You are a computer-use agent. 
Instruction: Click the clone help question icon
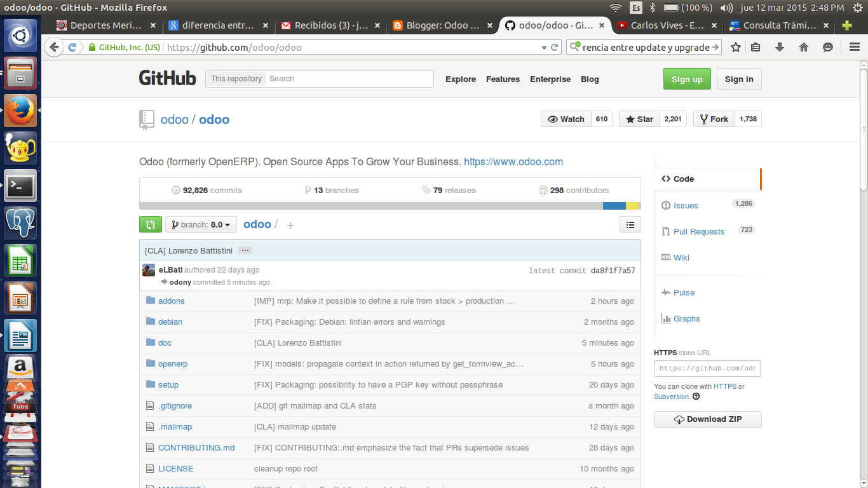pyautogui.click(x=696, y=396)
